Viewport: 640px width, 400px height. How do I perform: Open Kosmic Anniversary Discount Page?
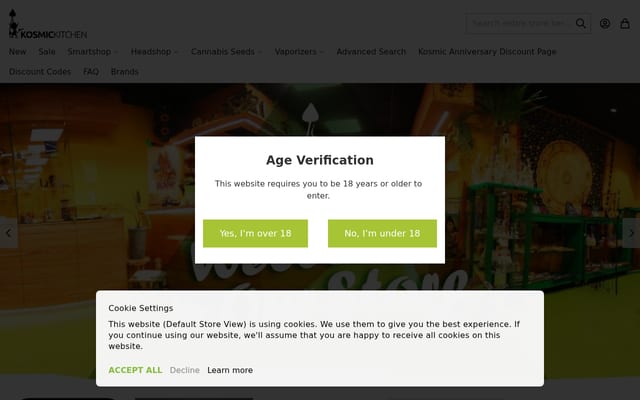(x=487, y=52)
